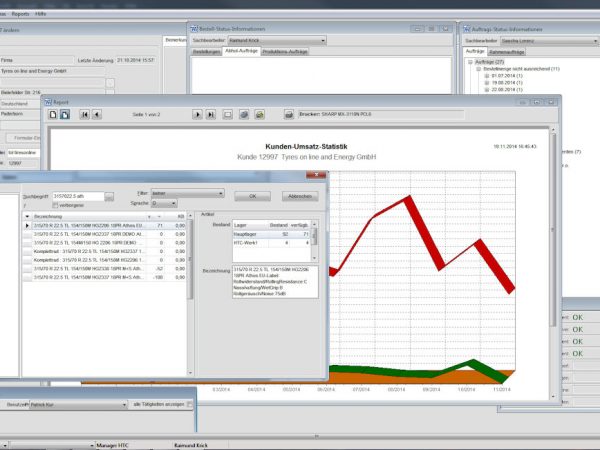Expand the 01.07.2014 (1) tree node
Viewport: 600px width, 450px height.
tap(487, 76)
